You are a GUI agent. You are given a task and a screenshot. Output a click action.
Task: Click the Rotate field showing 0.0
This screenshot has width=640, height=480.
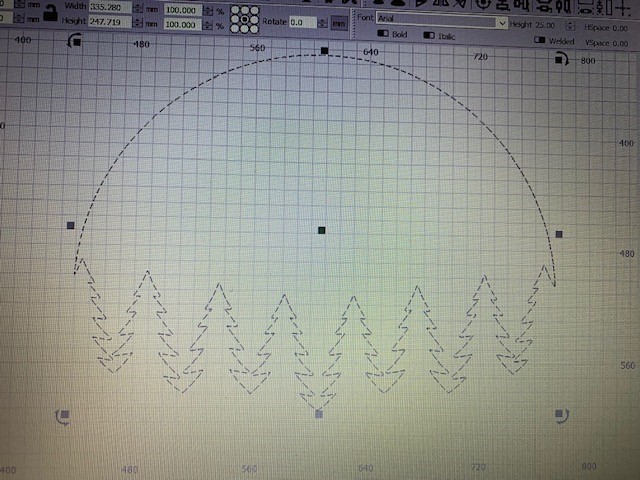tap(302, 22)
